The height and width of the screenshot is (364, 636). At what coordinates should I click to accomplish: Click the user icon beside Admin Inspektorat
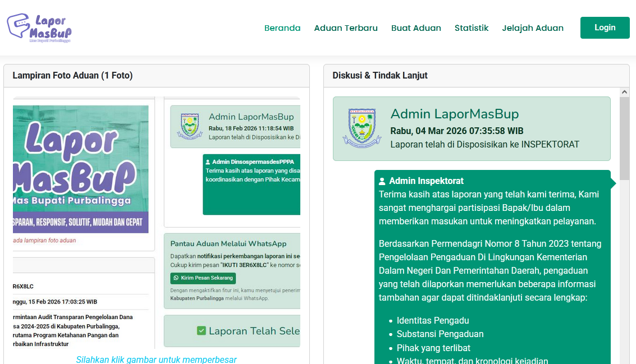pyautogui.click(x=382, y=181)
